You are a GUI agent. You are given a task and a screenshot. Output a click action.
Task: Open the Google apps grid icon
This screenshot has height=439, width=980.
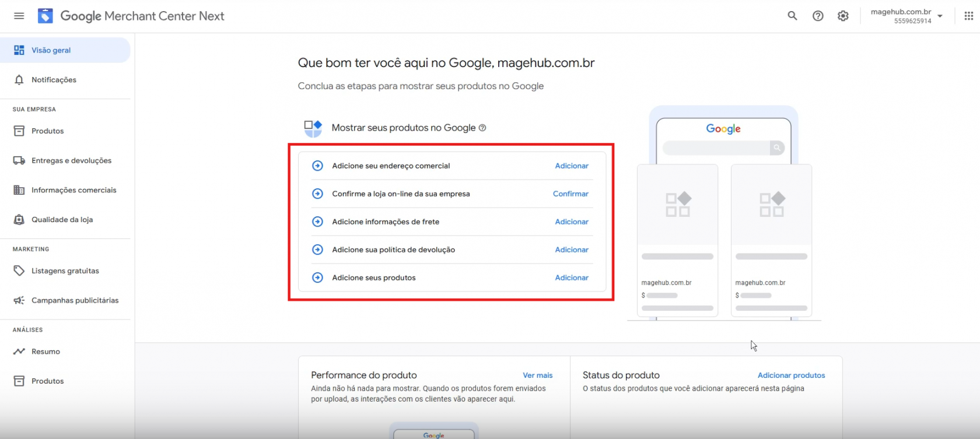pyautogui.click(x=968, y=16)
